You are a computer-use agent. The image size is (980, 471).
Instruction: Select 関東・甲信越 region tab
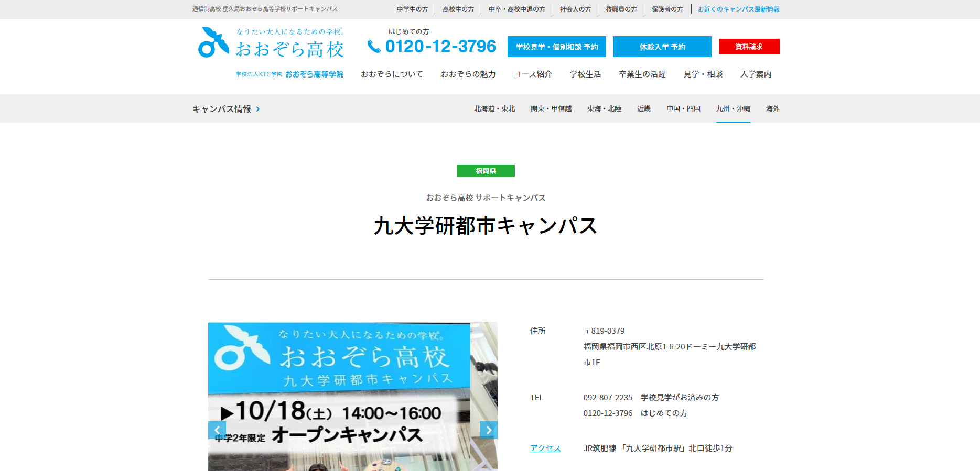point(551,109)
